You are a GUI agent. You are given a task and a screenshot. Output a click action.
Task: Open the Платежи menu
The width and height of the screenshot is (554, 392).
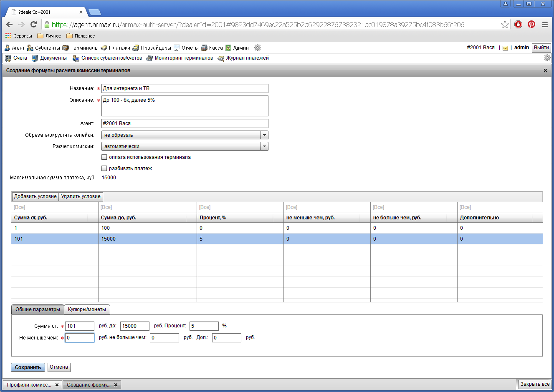point(116,48)
